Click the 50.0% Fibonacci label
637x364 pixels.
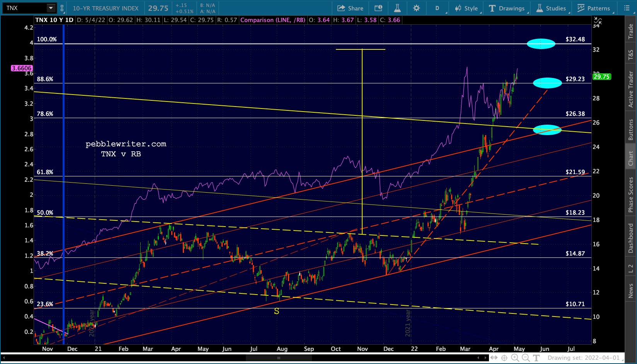point(45,213)
